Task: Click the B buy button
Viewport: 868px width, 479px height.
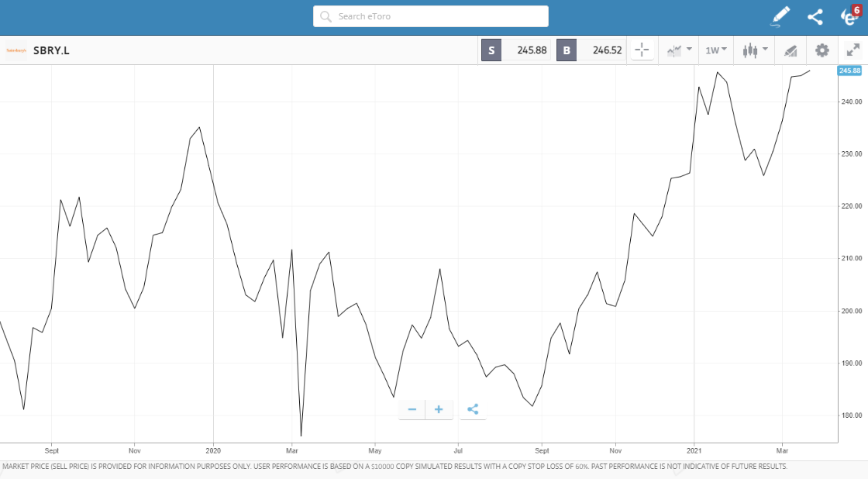Action: 567,50
